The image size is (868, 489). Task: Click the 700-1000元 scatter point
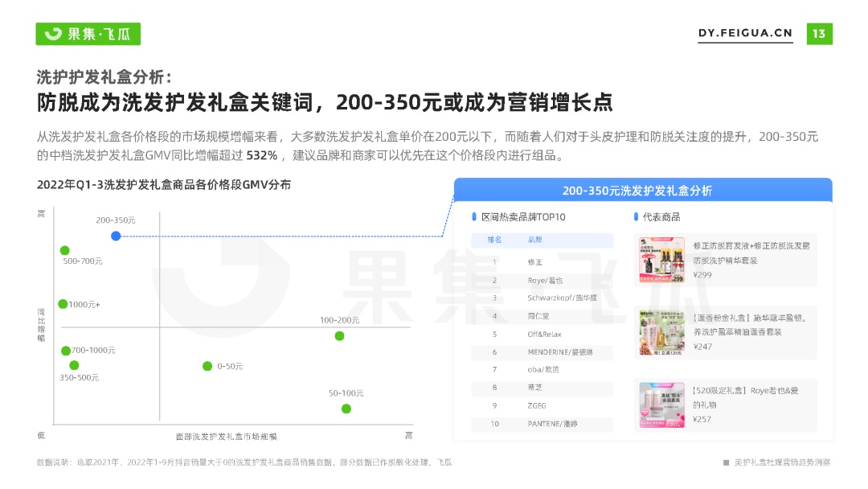tap(66, 351)
